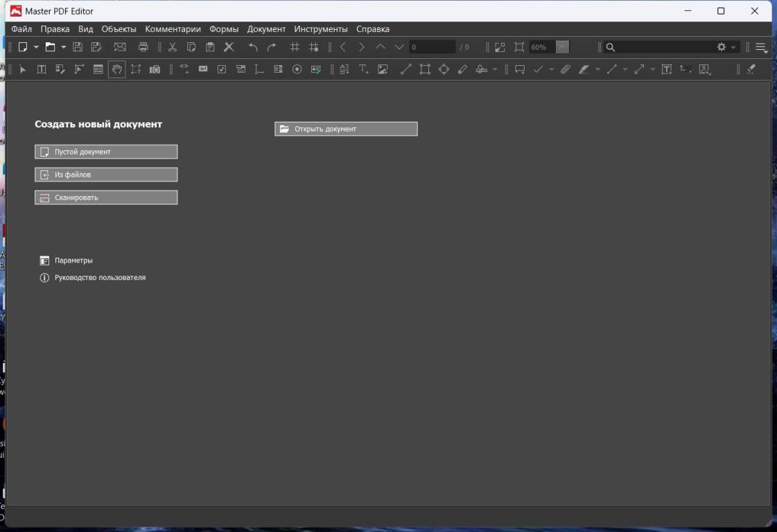Open the zoom level dropdown
Image resolution: width=777 pixels, height=532 pixels.
(x=562, y=47)
